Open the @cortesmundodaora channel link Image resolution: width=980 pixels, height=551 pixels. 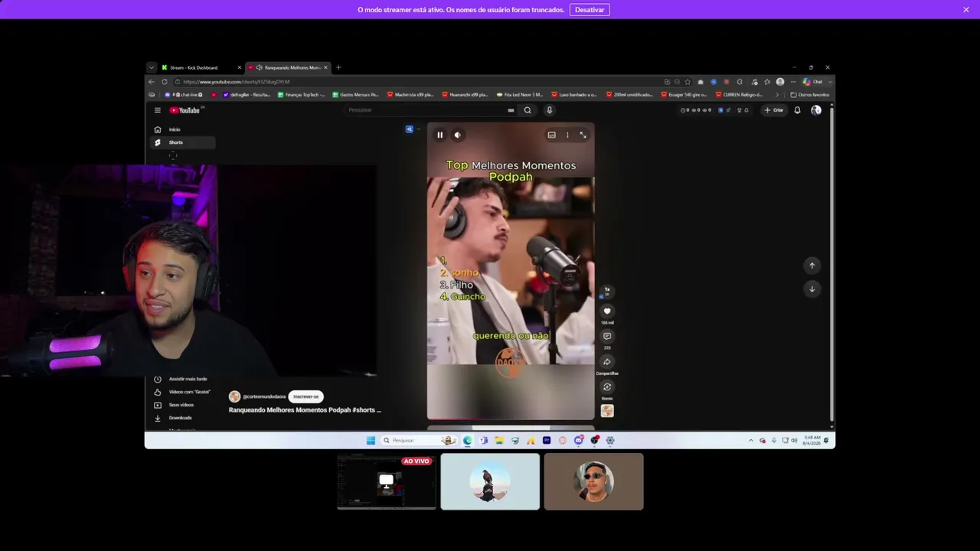[x=264, y=396]
